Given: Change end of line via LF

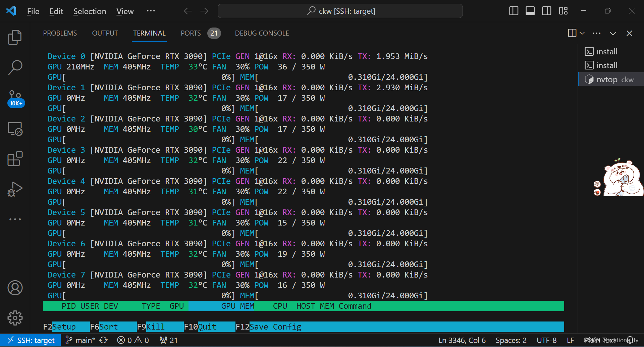Looking at the screenshot, I should click(570, 340).
